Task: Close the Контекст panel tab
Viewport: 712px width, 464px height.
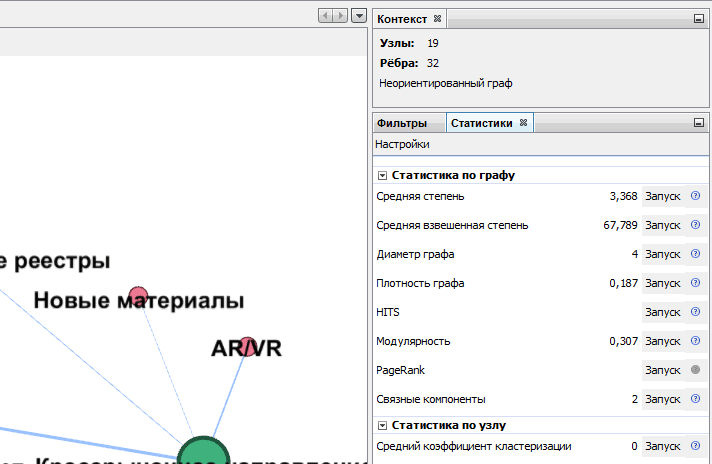Action: tap(437, 19)
